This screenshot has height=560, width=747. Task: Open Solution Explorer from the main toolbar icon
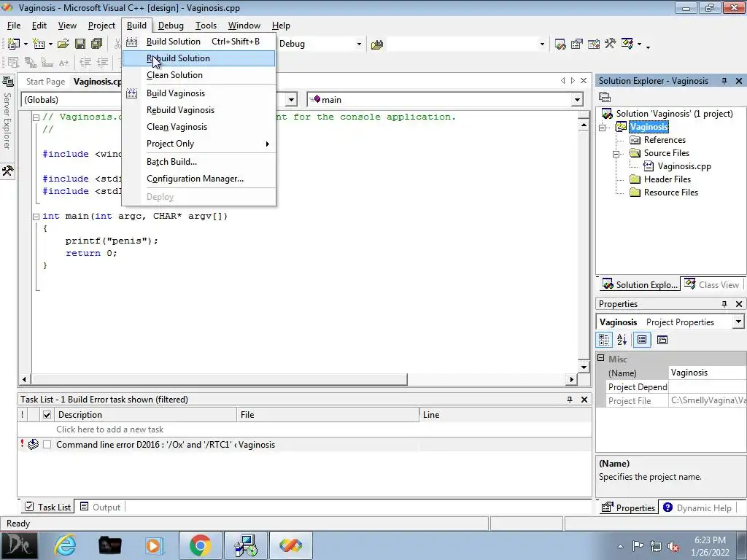coord(560,44)
